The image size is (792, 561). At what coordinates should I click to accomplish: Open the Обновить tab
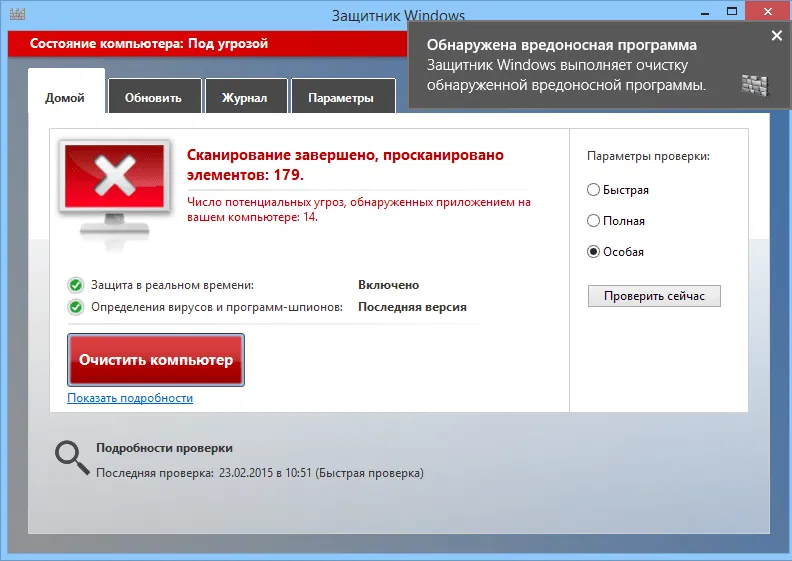click(154, 97)
